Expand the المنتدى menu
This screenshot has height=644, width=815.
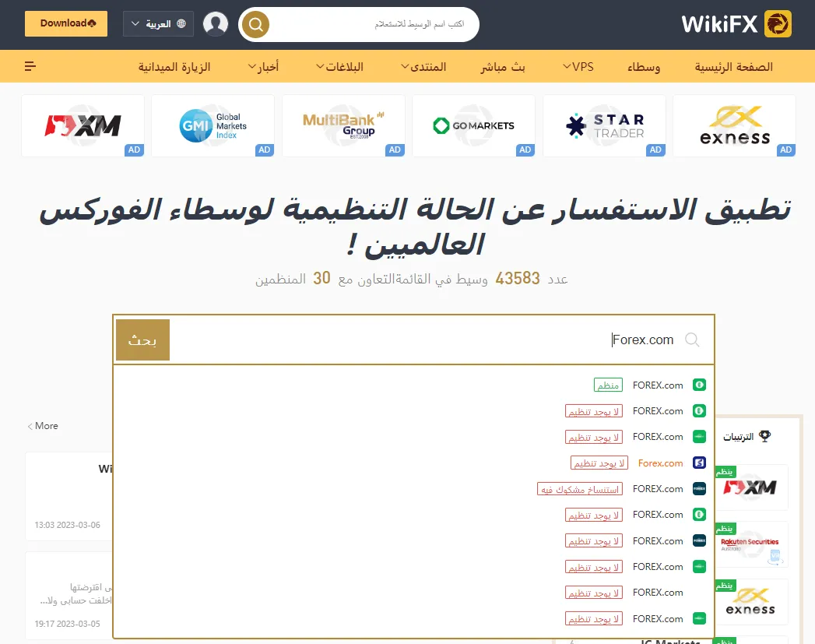point(423,66)
